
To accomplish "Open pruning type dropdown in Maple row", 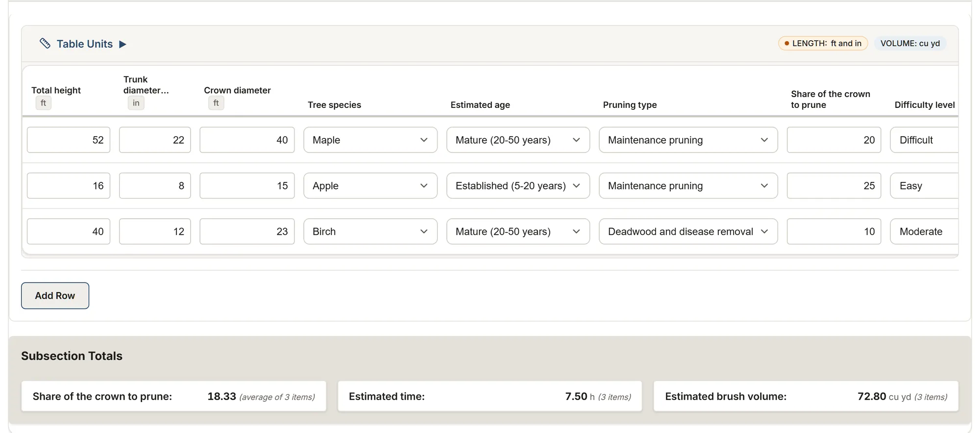I will tap(688, 140).
